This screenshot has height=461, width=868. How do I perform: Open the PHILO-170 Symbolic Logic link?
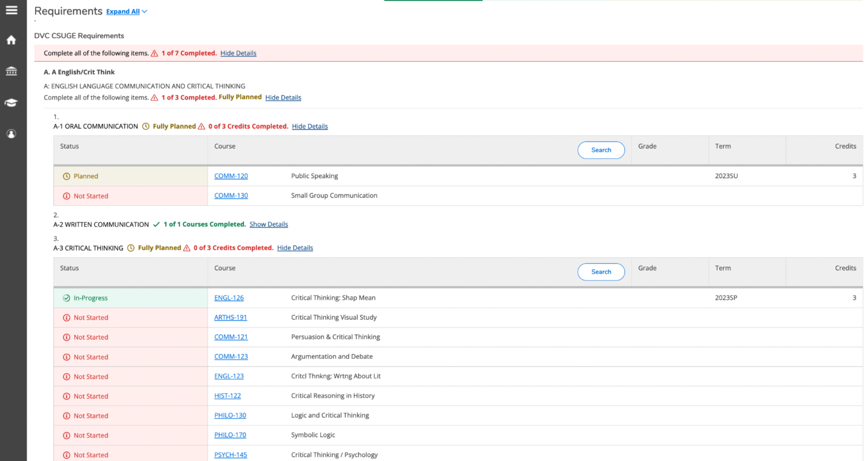[x=230, y=435]
